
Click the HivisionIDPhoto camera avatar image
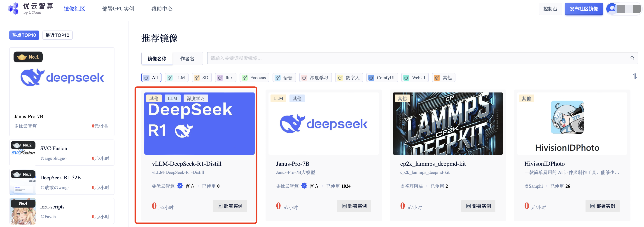tap(567, 117)
